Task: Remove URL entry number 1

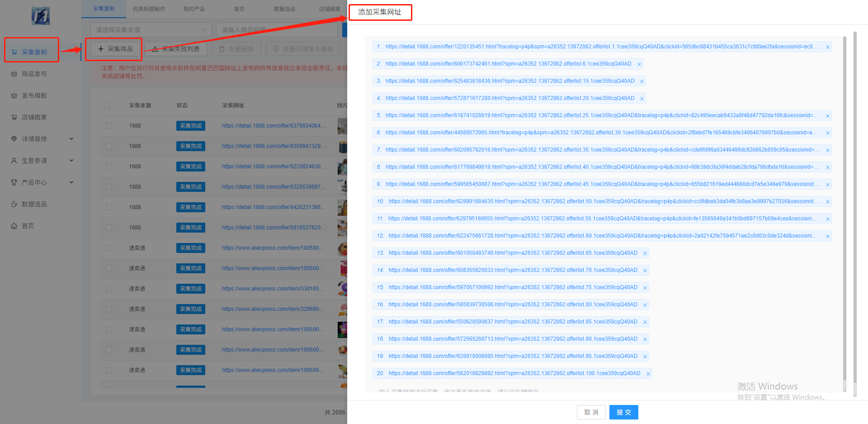Action: [x=827, y=47]
